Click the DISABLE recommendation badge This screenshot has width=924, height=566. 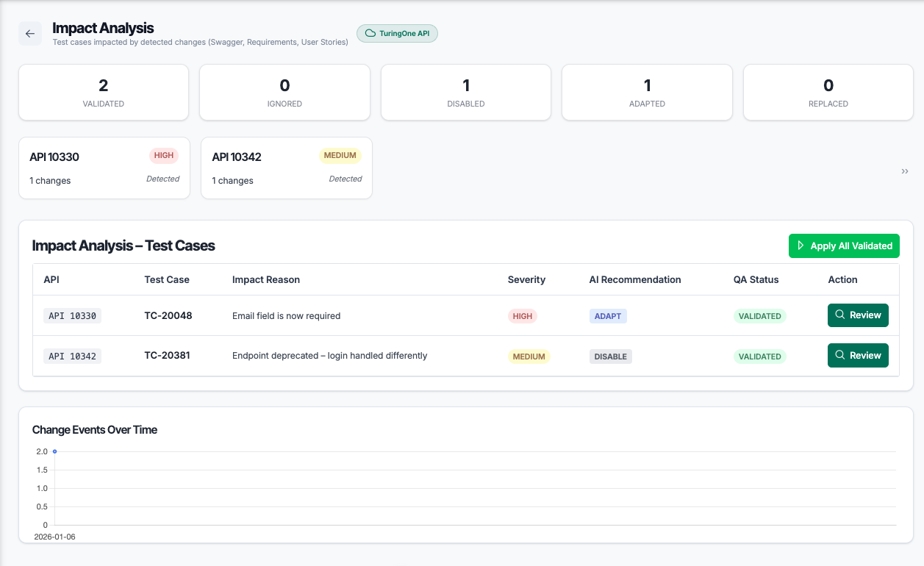coord(610,357)
